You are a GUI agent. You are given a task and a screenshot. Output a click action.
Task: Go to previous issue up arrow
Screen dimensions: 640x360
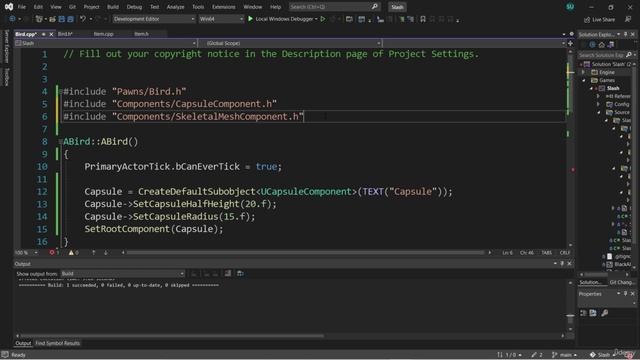(x=93, y=253)
